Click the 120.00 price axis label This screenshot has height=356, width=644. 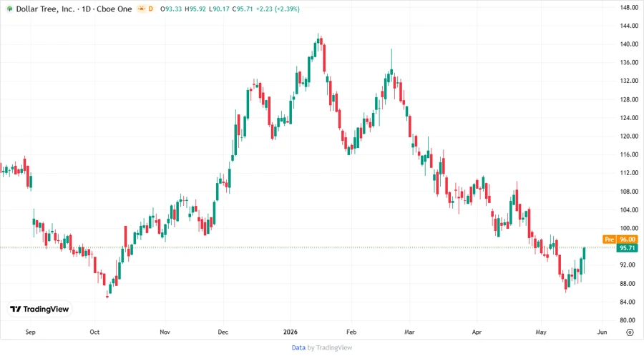(x=629, y=136)
